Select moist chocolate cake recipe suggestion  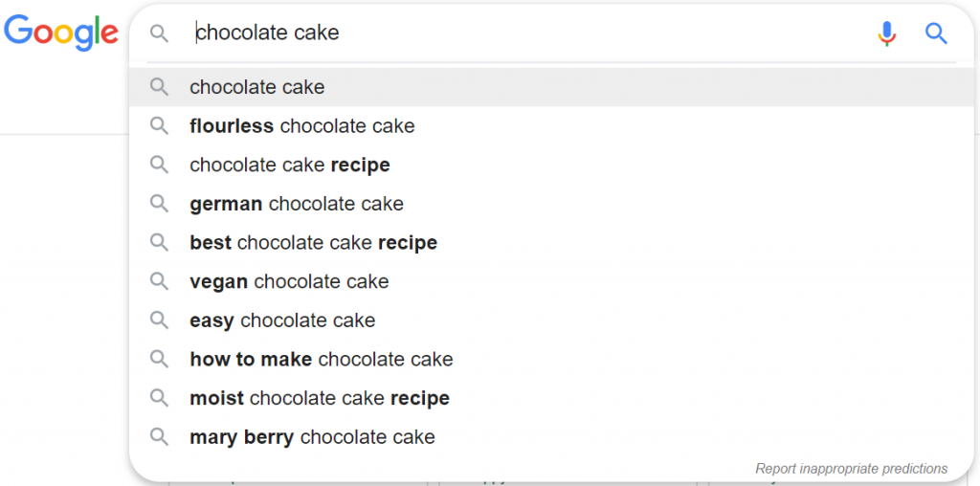click(x=551, y=398)
